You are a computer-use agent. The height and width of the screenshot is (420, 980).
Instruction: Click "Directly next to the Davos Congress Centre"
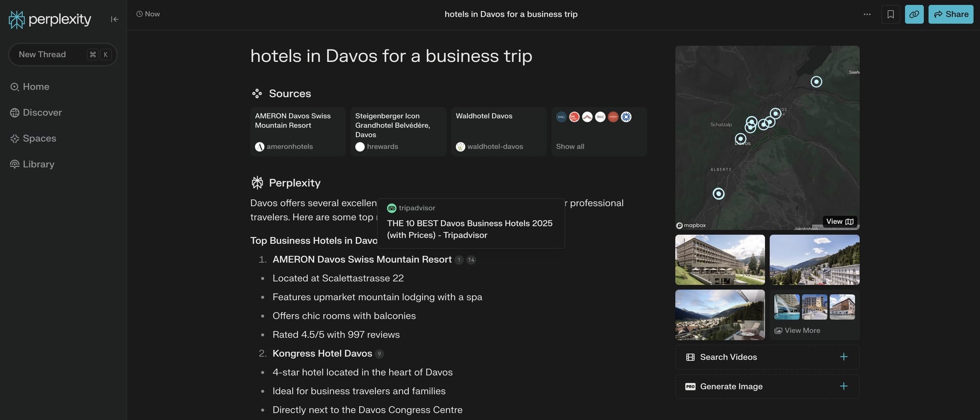[x=367, y=410]
